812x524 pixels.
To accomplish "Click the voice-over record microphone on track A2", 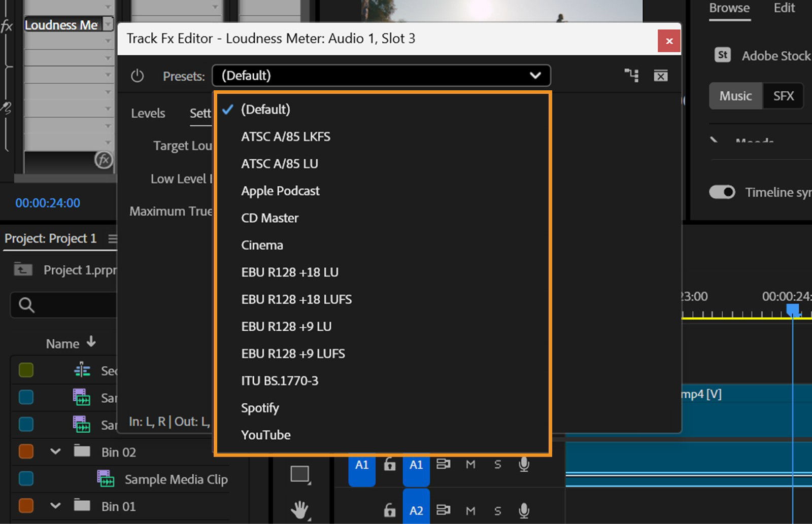I will tap(524, 511).
